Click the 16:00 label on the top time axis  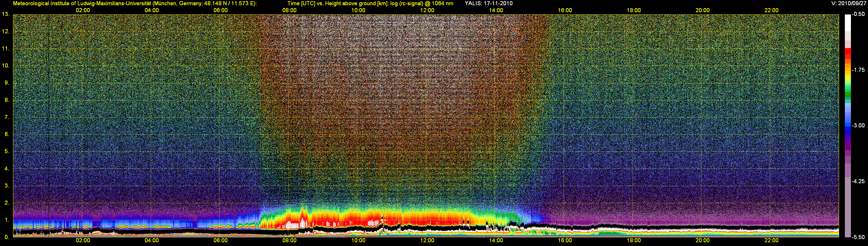click(565, 10)
